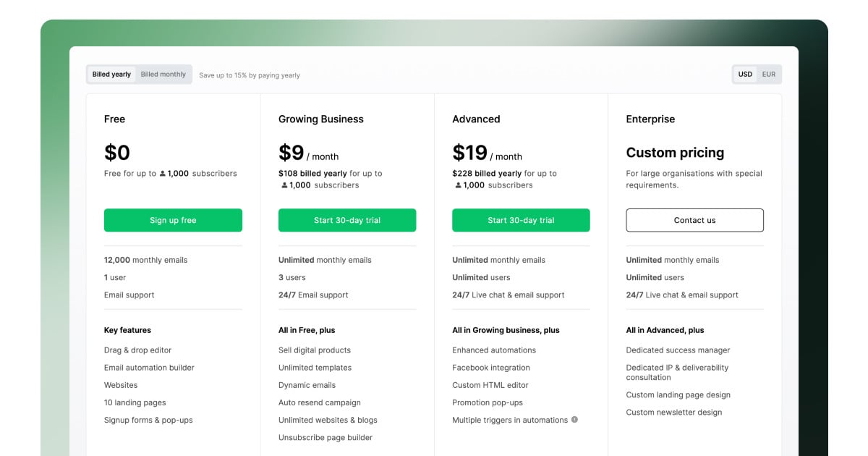This screenshot has height=456, width=868.
Task: Click the Unsubscribe page builder feature
Action: tap(325, 437)
